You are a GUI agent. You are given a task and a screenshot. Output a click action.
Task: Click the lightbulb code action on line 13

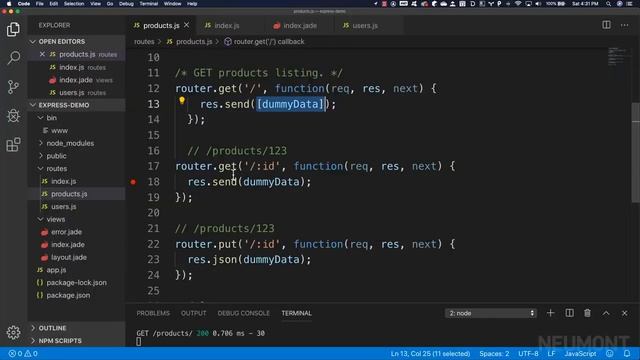point(182,100)
